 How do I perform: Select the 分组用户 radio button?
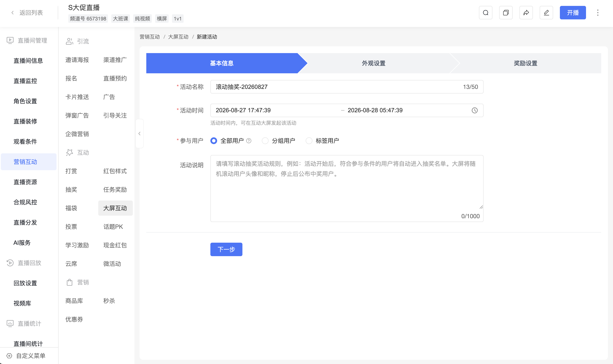pos(265,141)
